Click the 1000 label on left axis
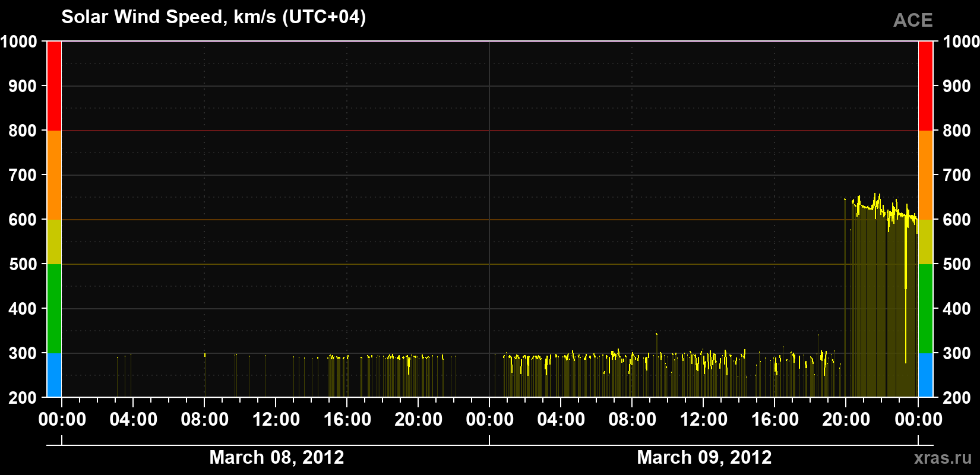 [x=19, y=42]
